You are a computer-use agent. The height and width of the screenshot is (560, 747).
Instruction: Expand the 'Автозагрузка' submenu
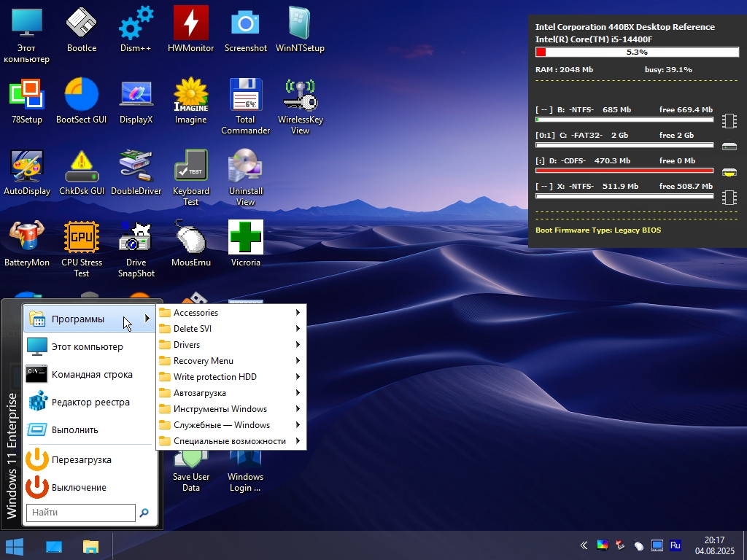pyautogui.click(x=231, y=393)
